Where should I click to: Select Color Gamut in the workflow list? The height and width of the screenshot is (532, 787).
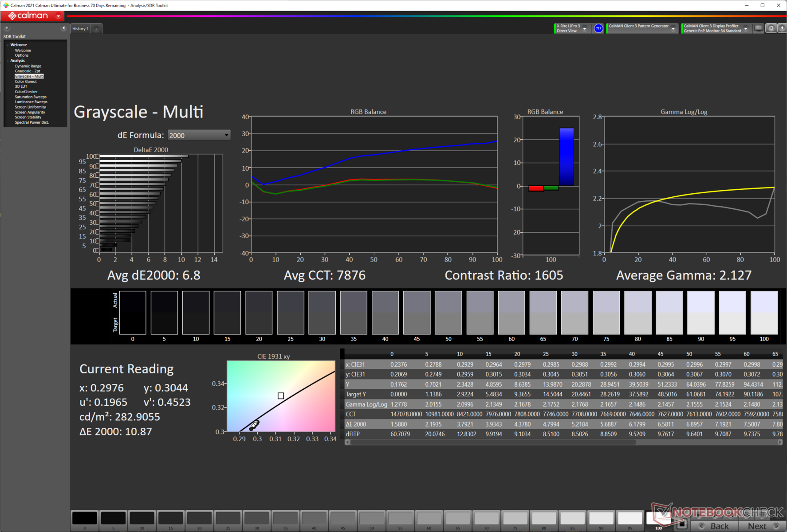(x=26, y=82)
